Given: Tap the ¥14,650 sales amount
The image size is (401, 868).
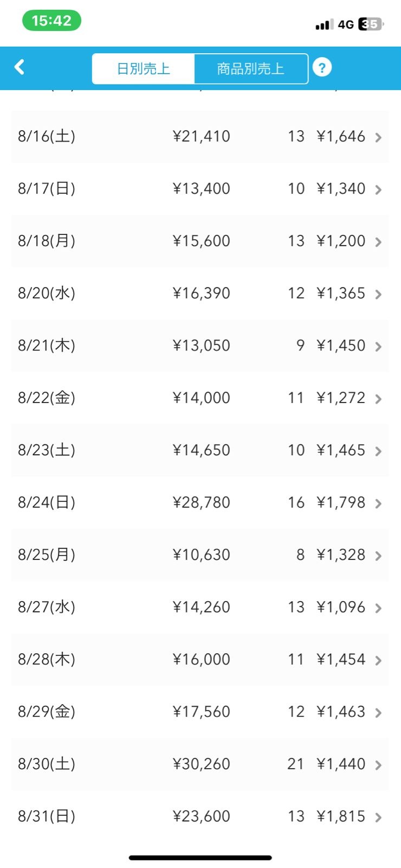Looking at the screenshot, I should (201, 450).
